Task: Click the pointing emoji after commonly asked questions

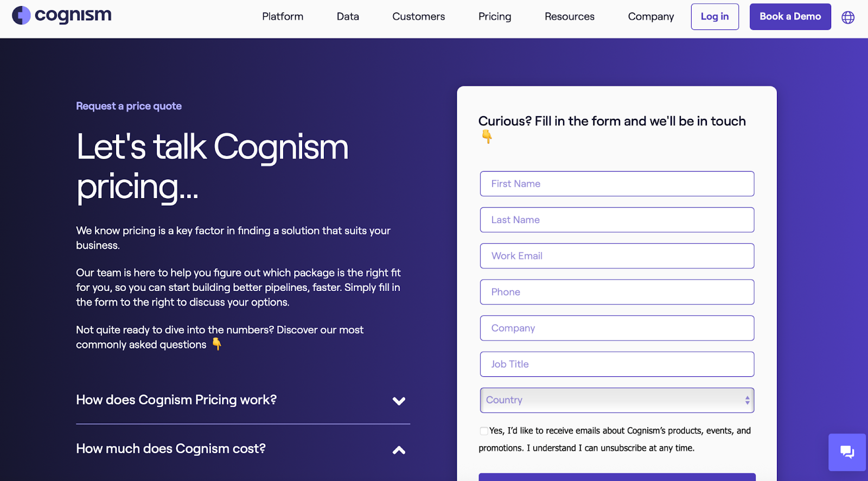Action: tap(216, 344)
